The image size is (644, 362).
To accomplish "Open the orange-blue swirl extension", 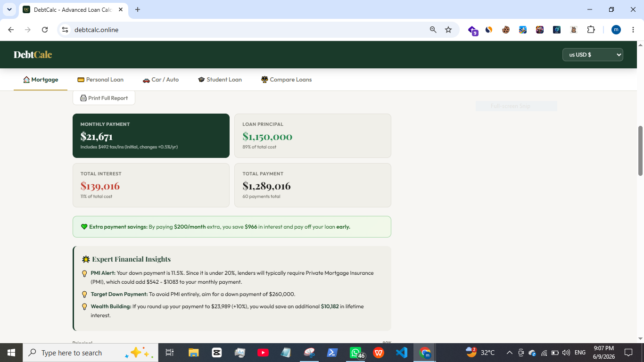I will pyautogui.click(x=489, y=30).
